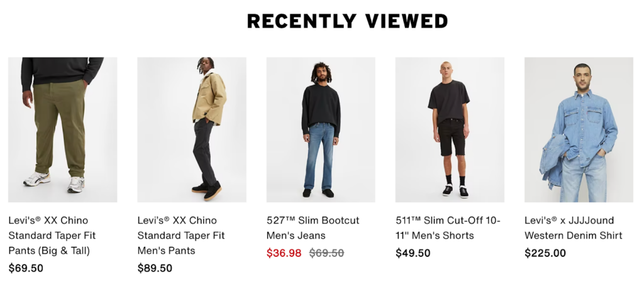Open the 527 Slim Bootcut Men's Jeans link
This screenshot has width=644, height=299.
click(313, 228)
